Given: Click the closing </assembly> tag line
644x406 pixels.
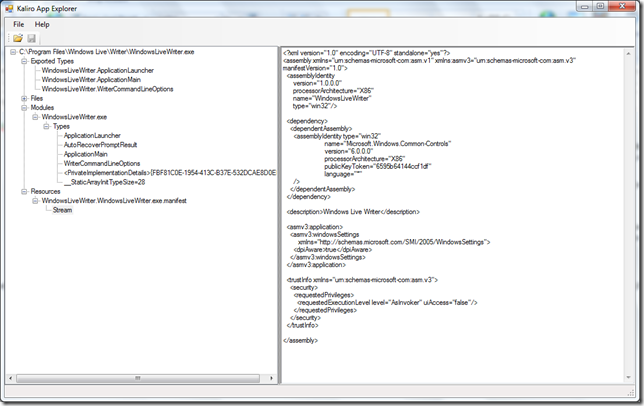Looking at the screenshot, I should pos(300,340).
